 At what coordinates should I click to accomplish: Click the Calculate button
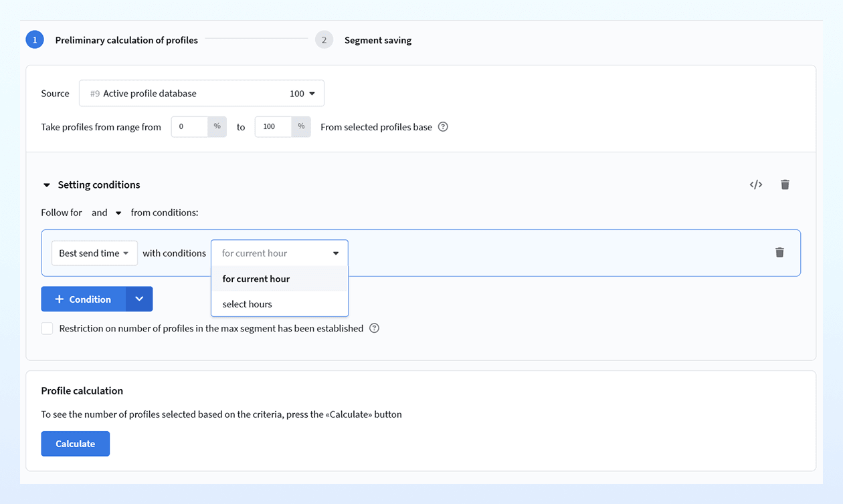click(x=76, y=444)
